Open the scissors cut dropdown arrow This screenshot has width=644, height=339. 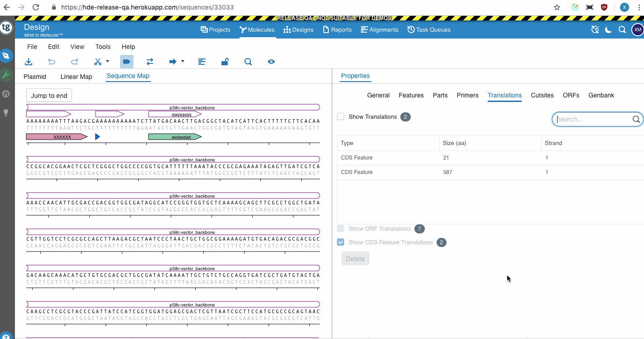coord(107,61)
